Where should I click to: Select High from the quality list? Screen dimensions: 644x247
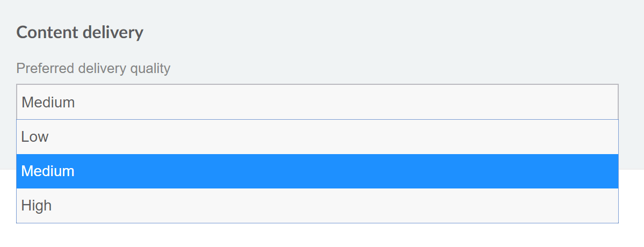click(317, 205)
